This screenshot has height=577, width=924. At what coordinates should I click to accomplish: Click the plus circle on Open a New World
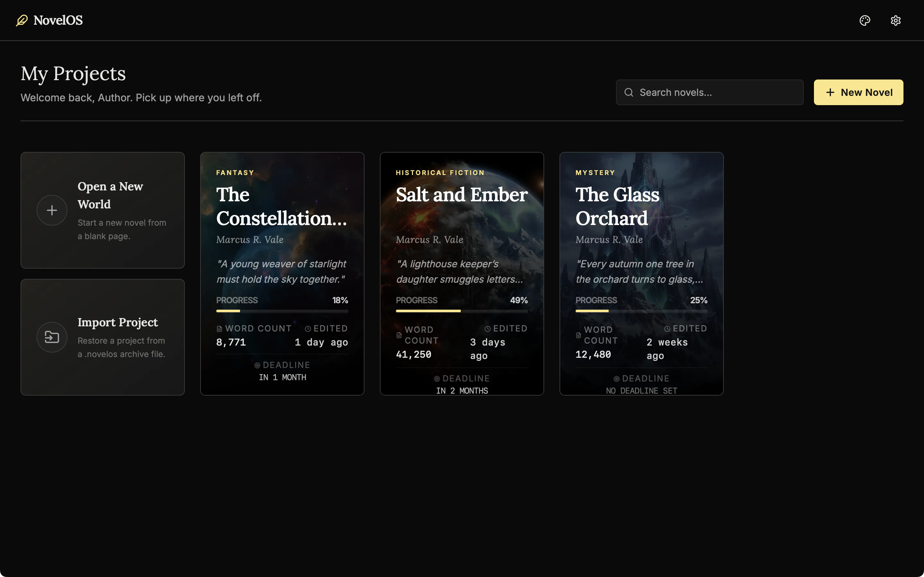click(52, 210)
